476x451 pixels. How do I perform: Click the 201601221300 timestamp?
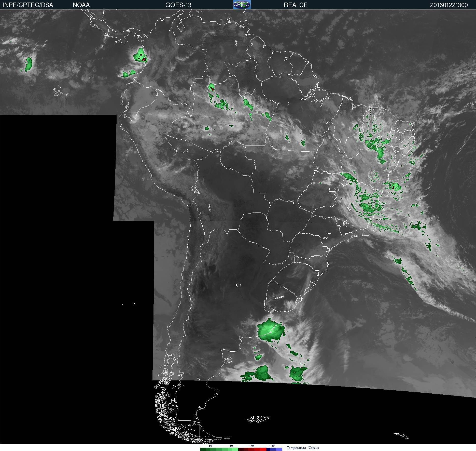click(x=449, y=5)
